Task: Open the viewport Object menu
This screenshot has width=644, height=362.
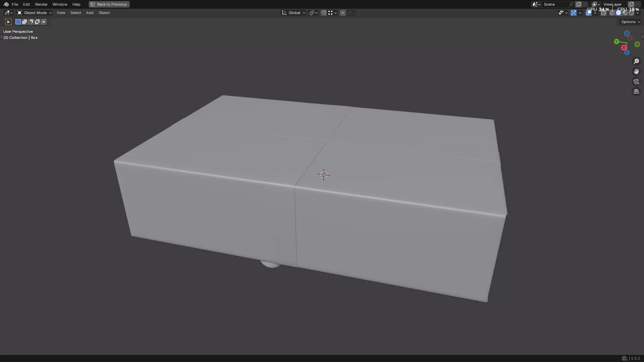Action: (x=104, y=13)
